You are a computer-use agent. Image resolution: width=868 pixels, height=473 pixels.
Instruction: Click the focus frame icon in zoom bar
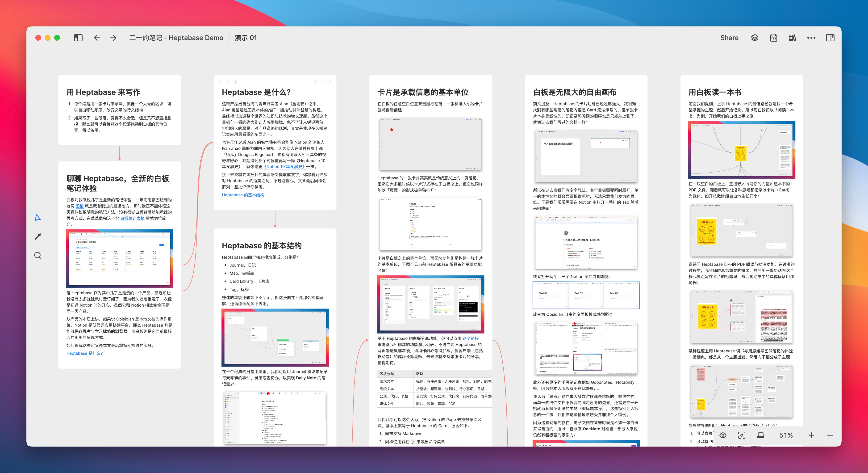coord(742,435)
